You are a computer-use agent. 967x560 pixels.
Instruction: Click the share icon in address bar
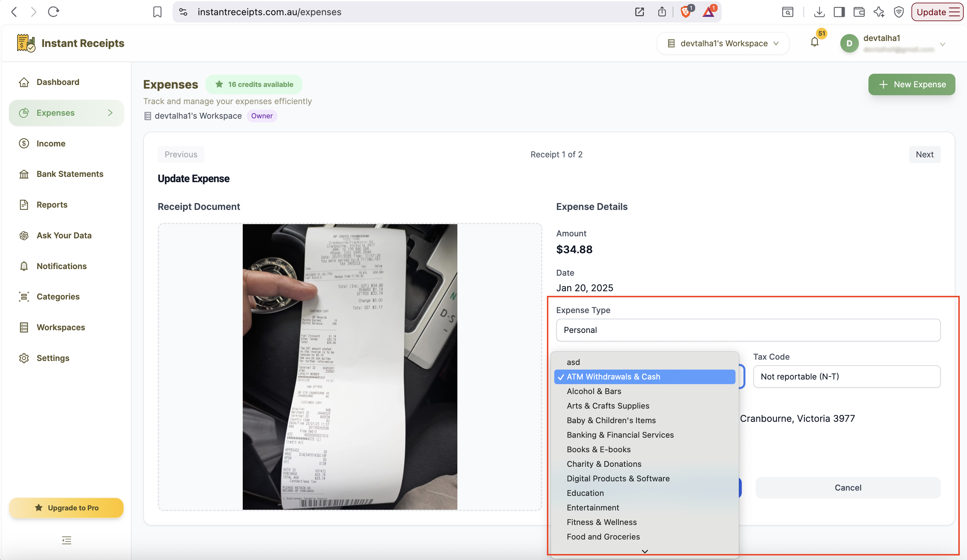[662, 12]
